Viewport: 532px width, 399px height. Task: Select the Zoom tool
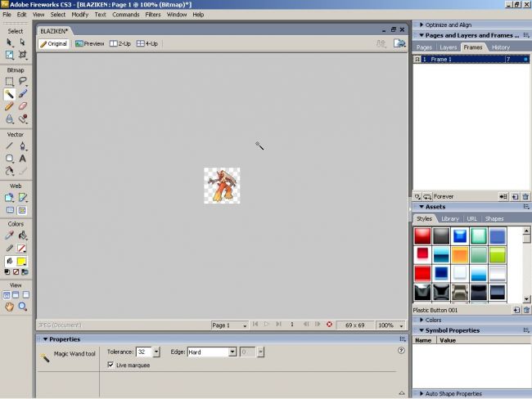22,307
